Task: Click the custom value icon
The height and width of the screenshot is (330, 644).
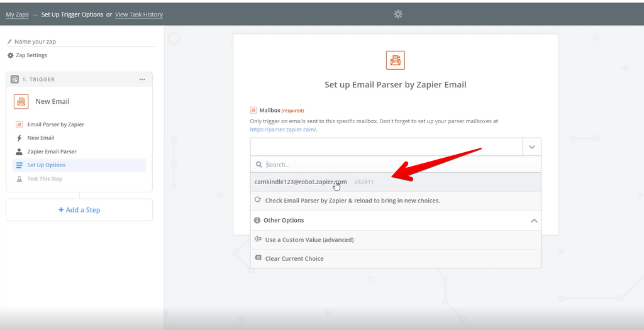Action: 258,239
